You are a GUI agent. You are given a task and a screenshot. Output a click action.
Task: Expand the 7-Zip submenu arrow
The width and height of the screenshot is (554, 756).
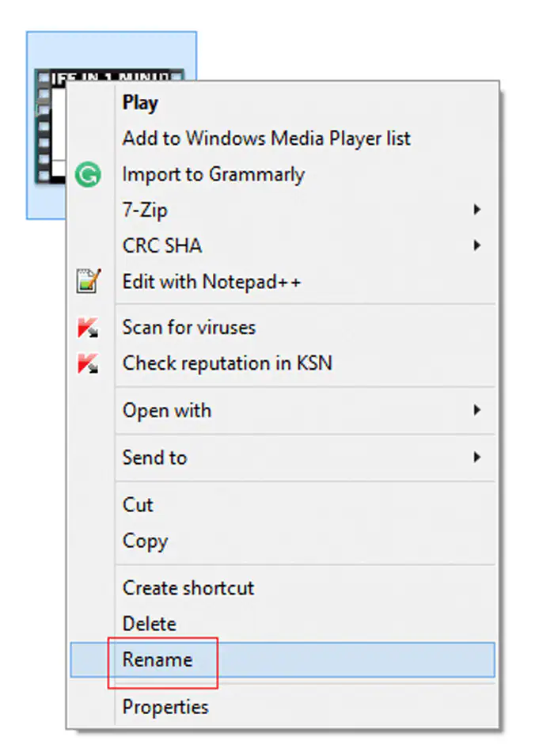point(476,211)
